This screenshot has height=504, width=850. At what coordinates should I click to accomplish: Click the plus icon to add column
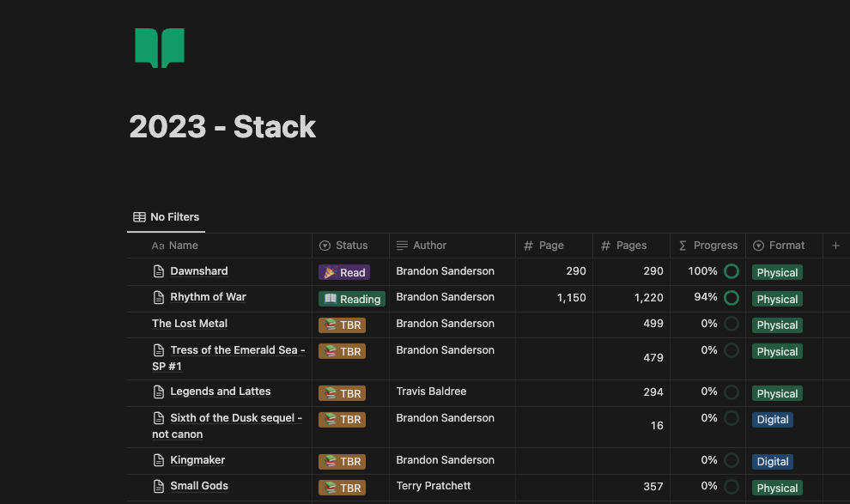(835, 246)
